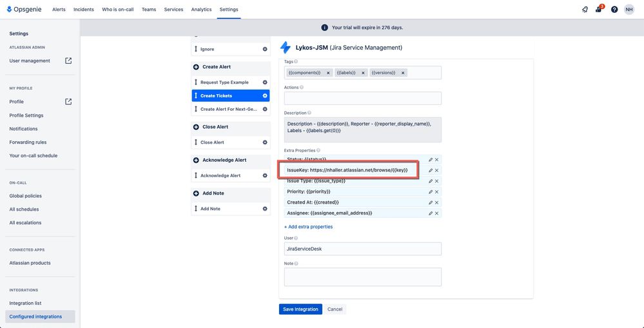Edit the Created At property pencil
This screenshot has width=644, height=328.
coord(431,202)
